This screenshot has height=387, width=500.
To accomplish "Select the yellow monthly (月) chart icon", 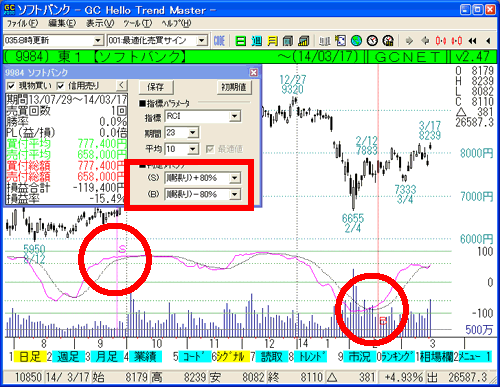I will [x=272, y=41].
